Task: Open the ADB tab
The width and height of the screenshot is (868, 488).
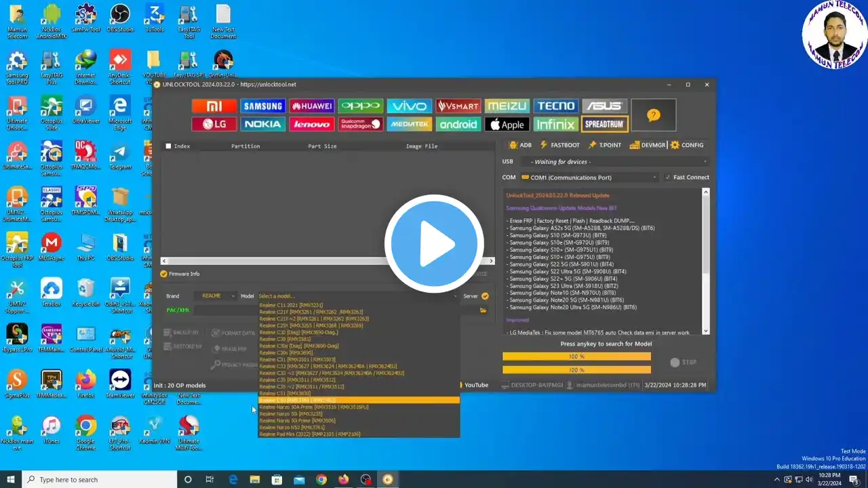Action: point(520,145)
